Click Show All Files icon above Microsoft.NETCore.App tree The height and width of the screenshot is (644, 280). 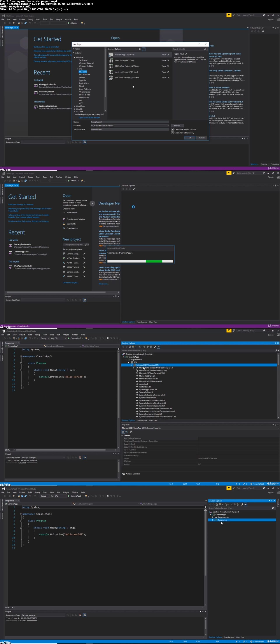151,347
